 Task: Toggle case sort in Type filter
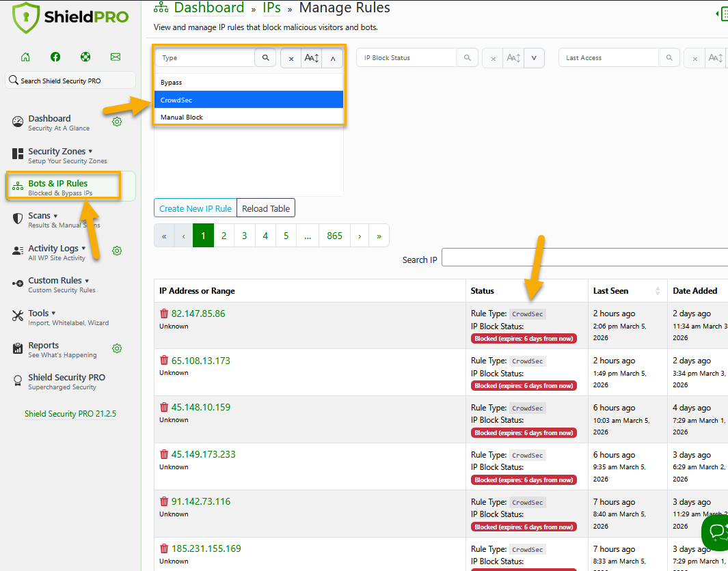click(312, 59)
